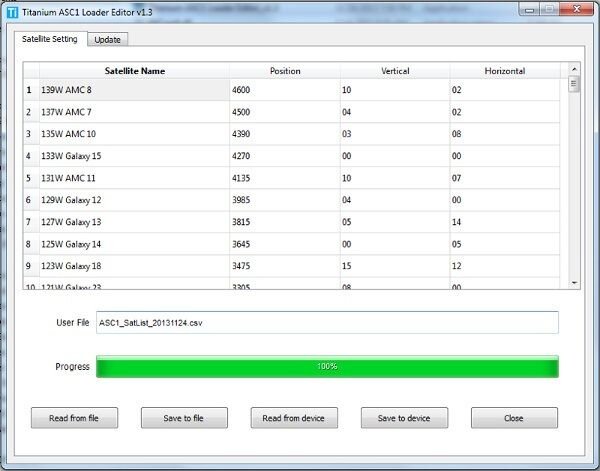Click Read from device button
The image size is (600, 471).
click(294, 418)
